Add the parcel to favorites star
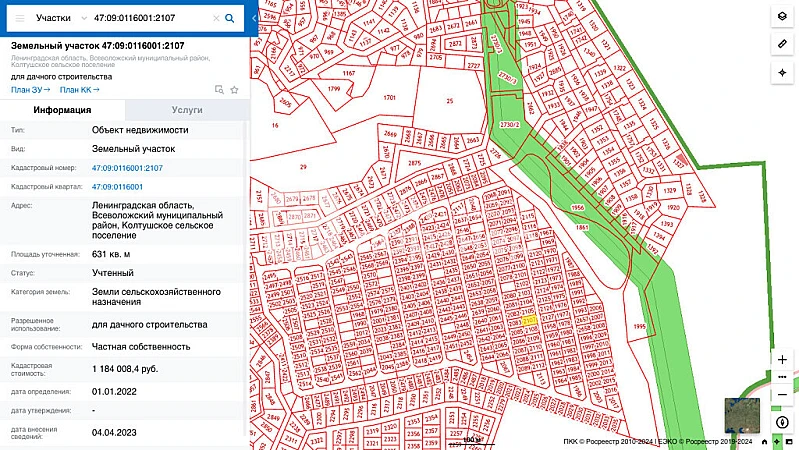This screenshot has width=799, height=450. 234,90
